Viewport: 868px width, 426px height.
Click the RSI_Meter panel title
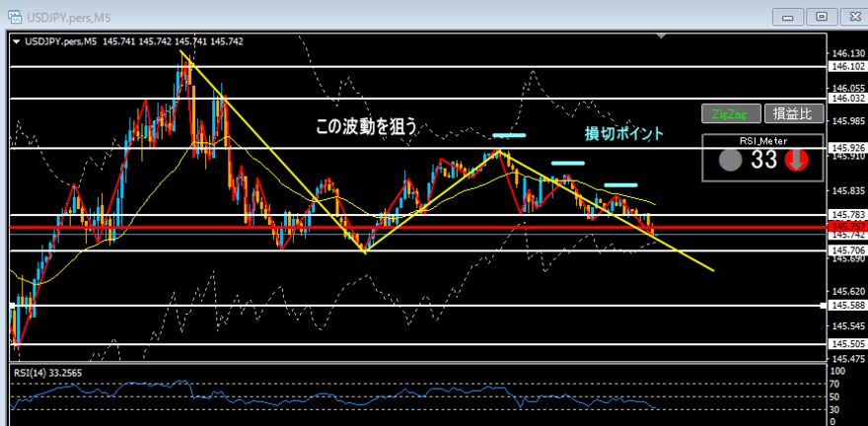(x=762, y=141)
